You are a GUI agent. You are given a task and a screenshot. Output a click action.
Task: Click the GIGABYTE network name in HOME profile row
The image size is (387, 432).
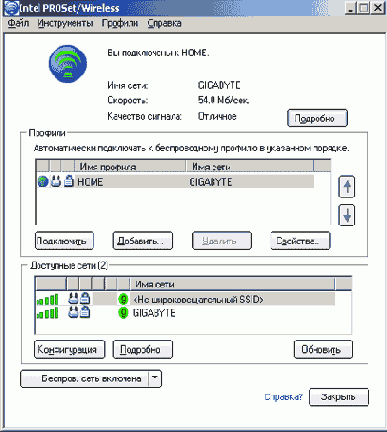211,182
